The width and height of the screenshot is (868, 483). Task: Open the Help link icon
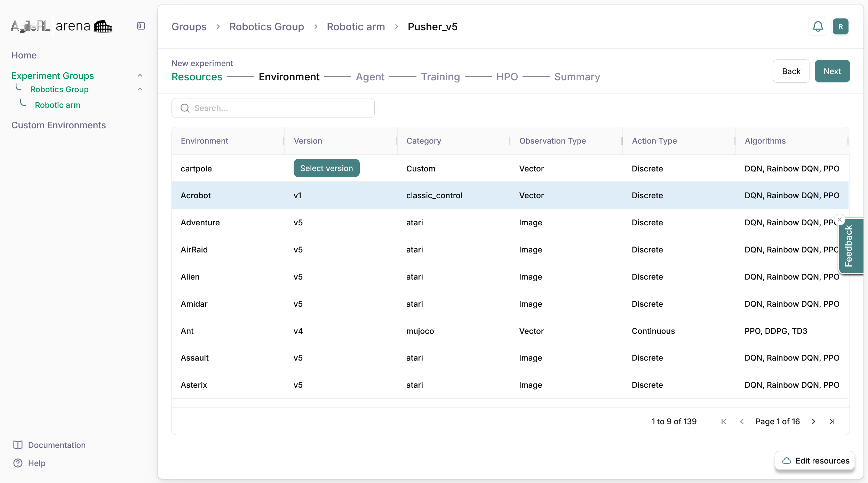click(x=18, y=463)
